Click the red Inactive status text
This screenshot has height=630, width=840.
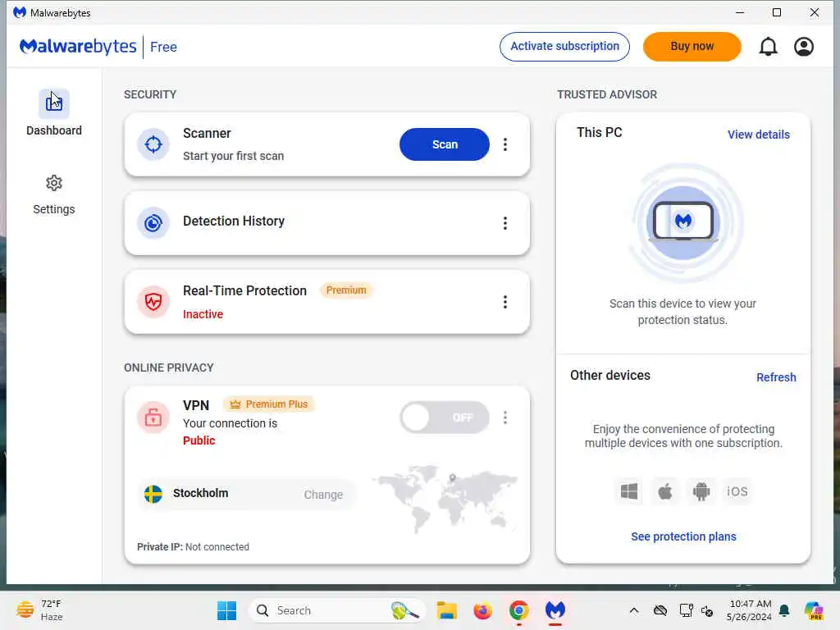pos(203,314)
